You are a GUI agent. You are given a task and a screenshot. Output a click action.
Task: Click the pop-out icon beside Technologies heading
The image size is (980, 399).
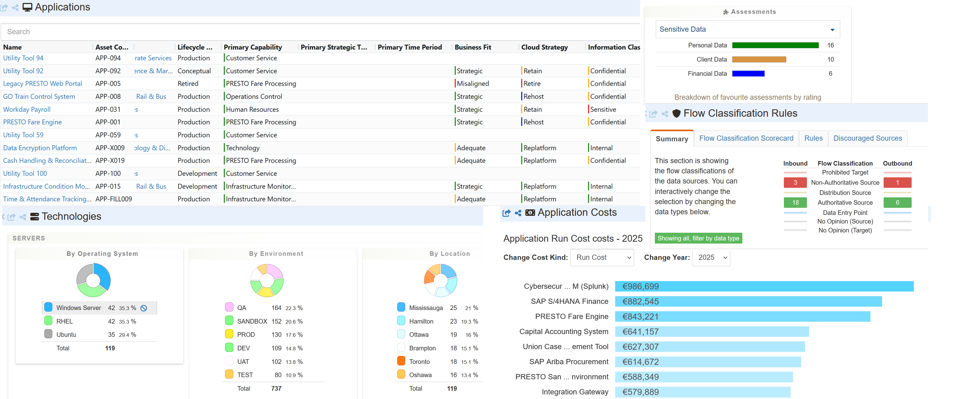pos(11,217)
